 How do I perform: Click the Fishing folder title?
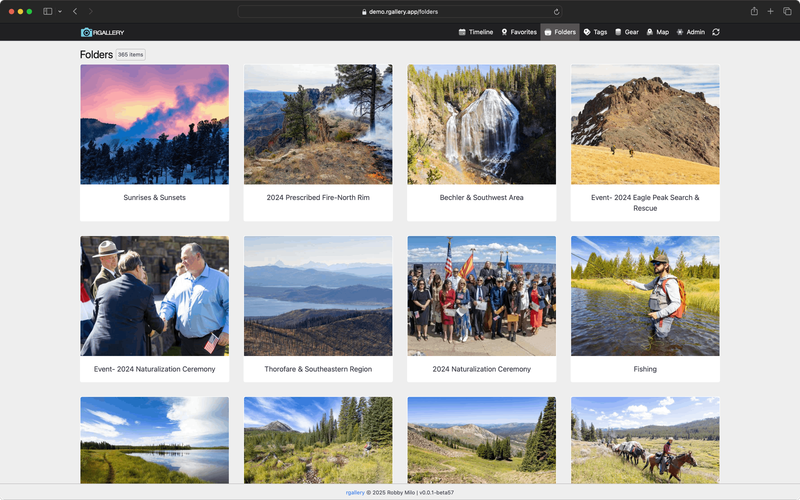pyautogui.click(x=645, y=369)
